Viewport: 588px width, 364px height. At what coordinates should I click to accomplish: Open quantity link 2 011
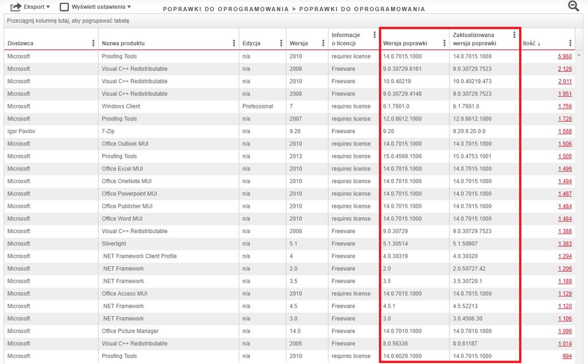(565, 82)
